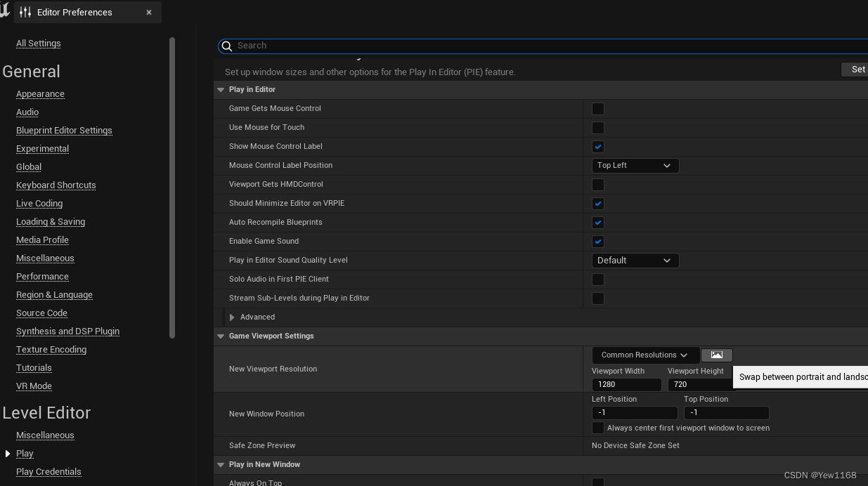868x486 pixels.
Task: Collapse the Play in New Window section
Action: point(221,465)
